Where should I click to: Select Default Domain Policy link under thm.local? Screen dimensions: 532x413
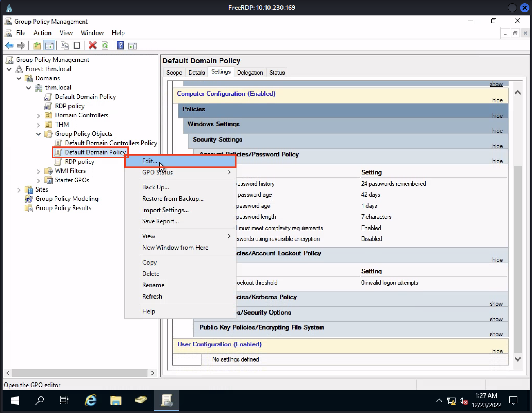[x=85, y=97]
